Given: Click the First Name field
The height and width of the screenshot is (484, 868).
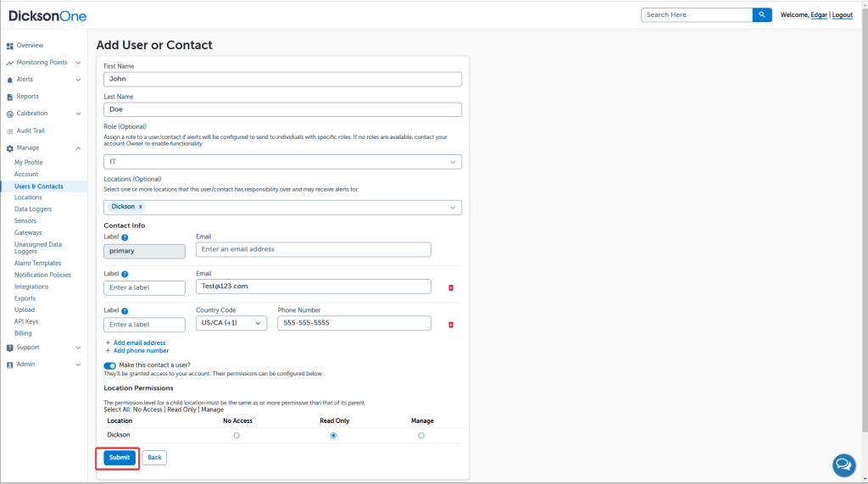Looking at the screenshot, I should pyautogui.click(x=282, y=79).
